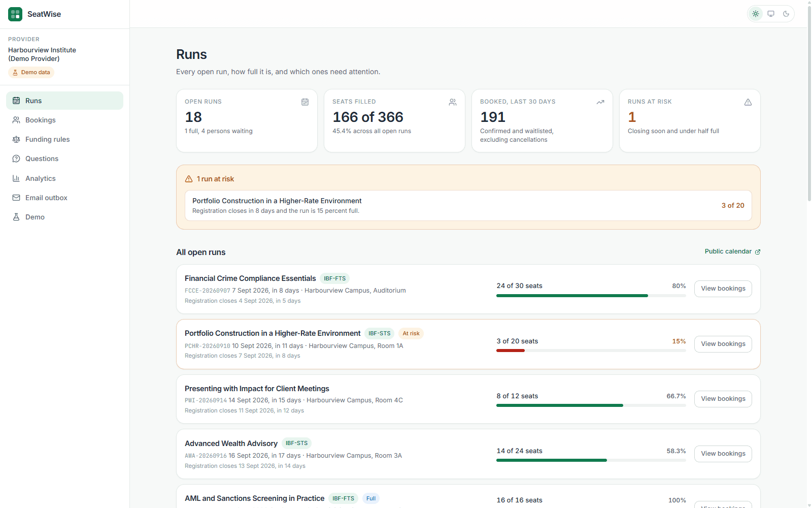812x508 pixels.
Task: Click '24 of 30 seats' label
Action: (519, 286)
